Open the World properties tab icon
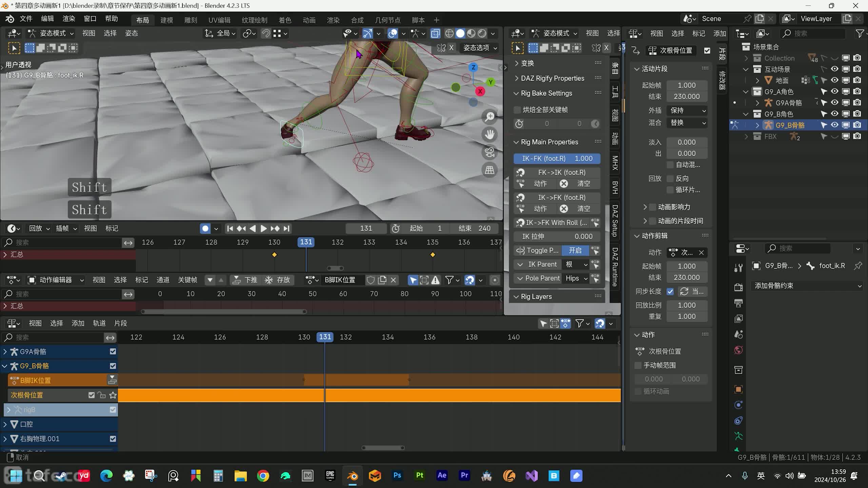Image resolution: width=868 pixels, height=488 pixels. pyautogui.click(x=738, y=350)
